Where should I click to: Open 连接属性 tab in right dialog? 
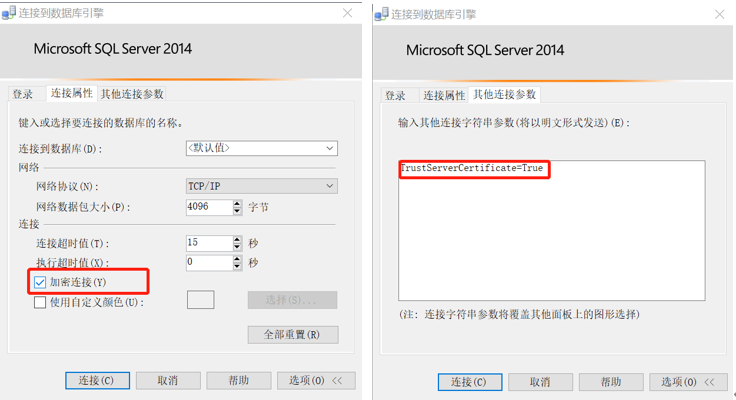pyautogui.click(x=444, y=95)
